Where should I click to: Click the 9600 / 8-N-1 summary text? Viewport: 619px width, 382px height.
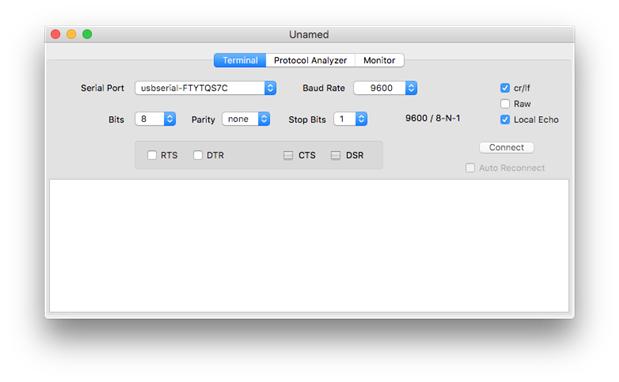point(433,118)
